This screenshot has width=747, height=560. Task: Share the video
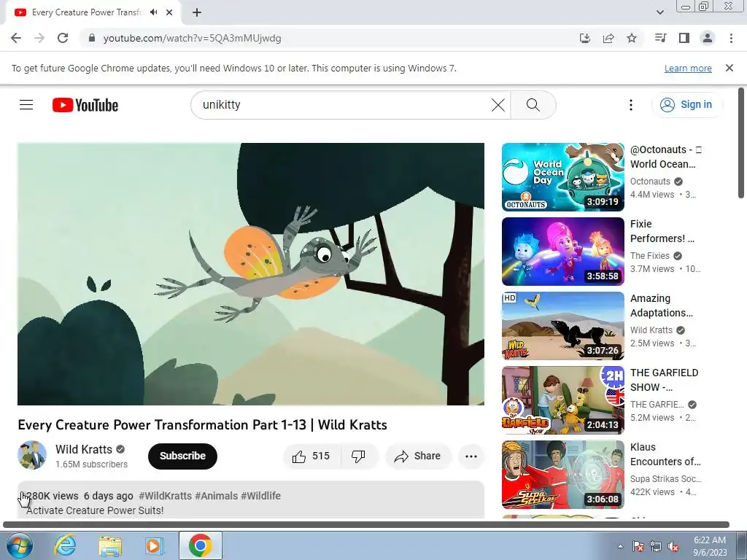(x=418, y=456)
